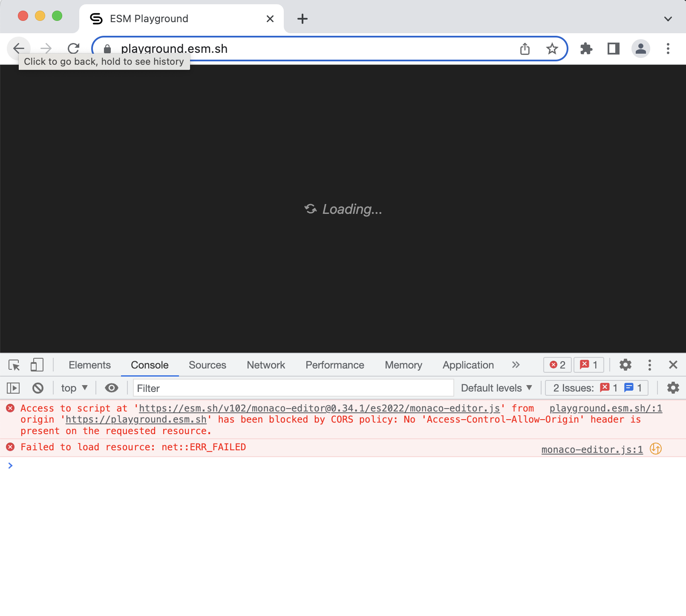
Task: Open the console sidebar drawer icon
Action: pos(13,388)
